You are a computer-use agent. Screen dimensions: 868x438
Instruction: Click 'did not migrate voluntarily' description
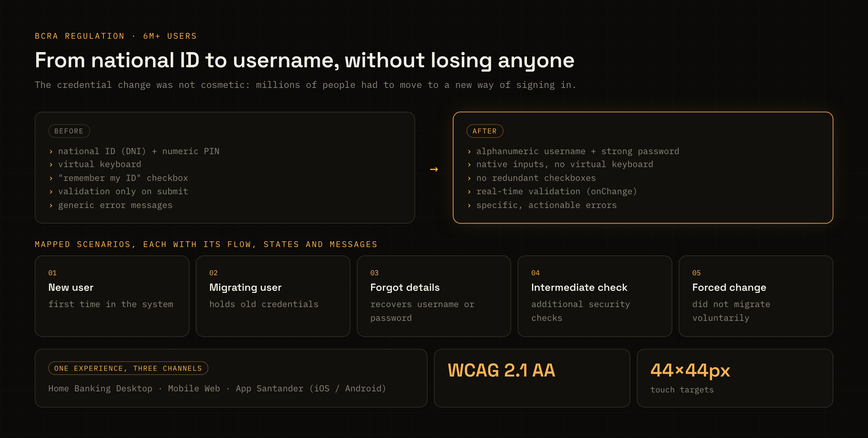pyautogui.click(x=731, y=311)
